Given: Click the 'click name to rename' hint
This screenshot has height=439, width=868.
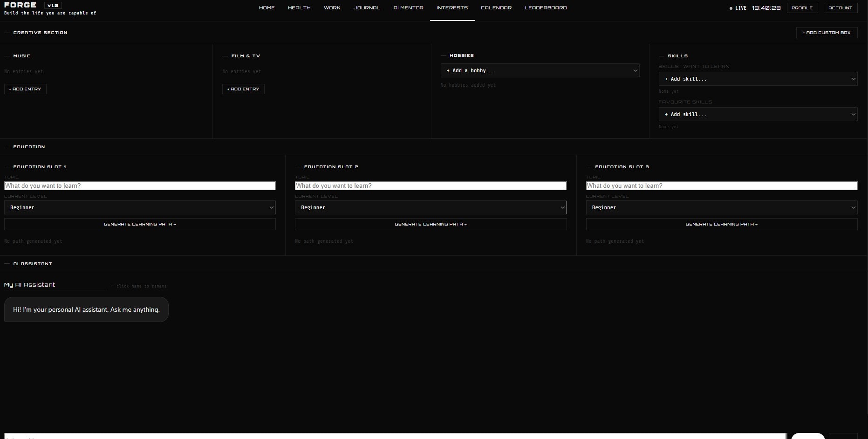Looking at the screenshot, I should coord(139,286).
